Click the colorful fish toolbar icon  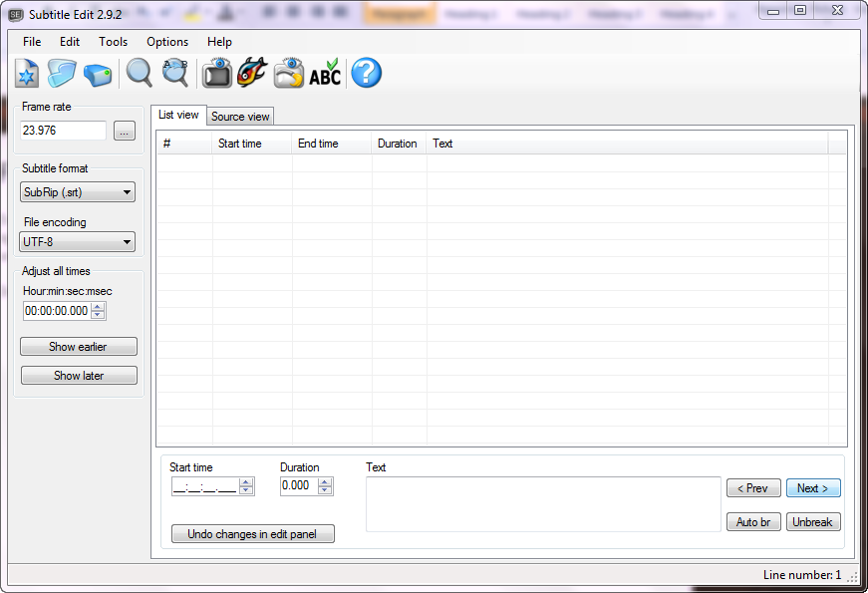(x=252, y=74)
